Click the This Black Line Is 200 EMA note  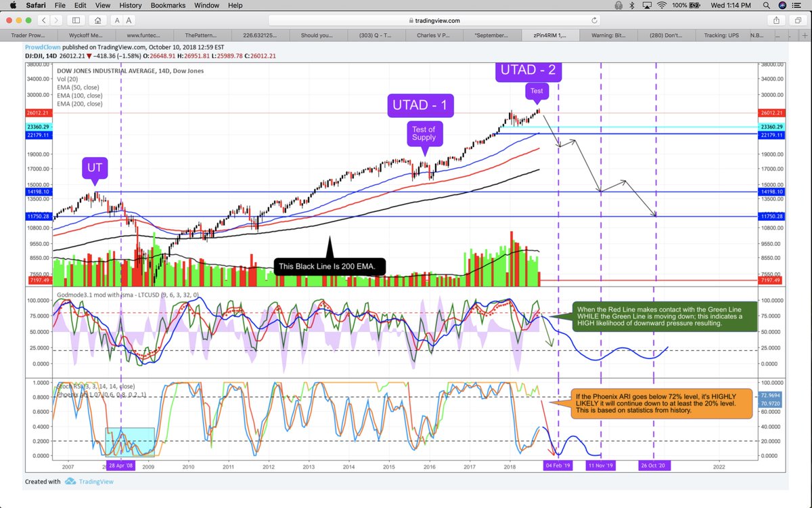click(x=330, y=267)
